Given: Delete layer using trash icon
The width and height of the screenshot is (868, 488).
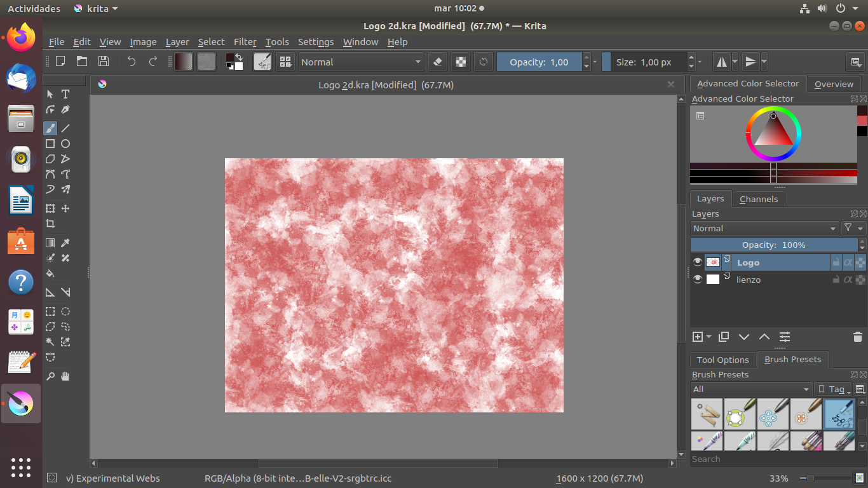Looking at the screenshot, I should coord(857,337).
